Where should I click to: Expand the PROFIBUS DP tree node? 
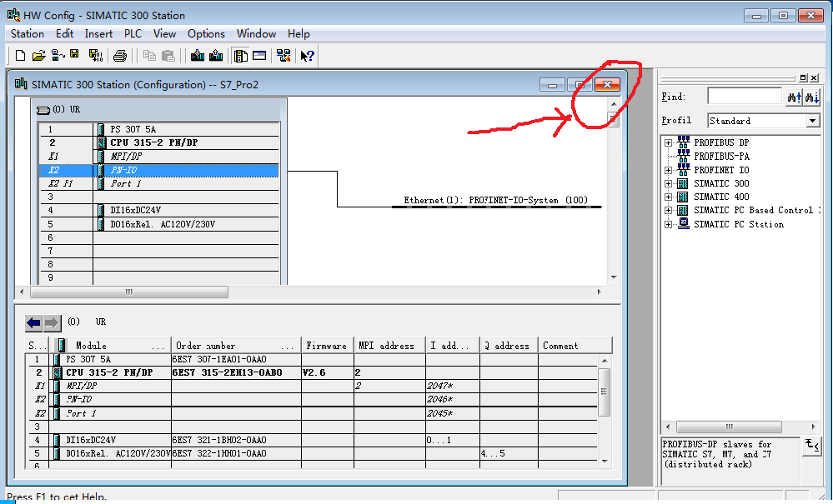coord(668,142)
